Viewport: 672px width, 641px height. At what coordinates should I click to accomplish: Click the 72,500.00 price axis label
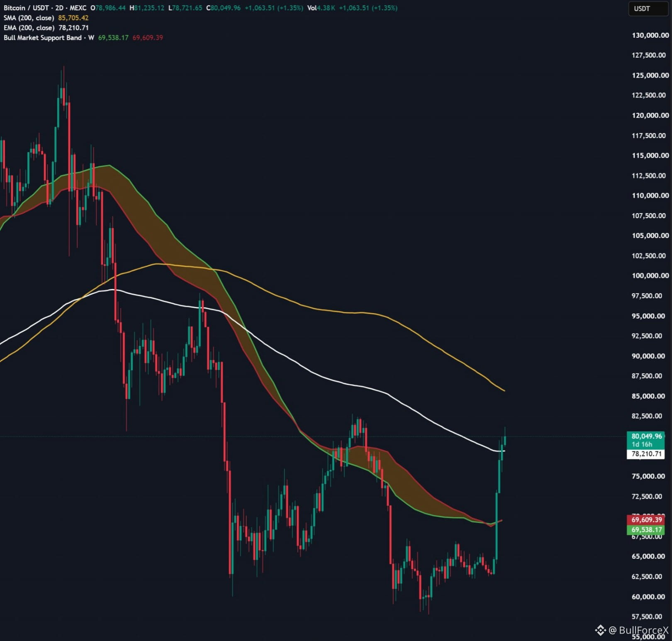click(647, 496)
